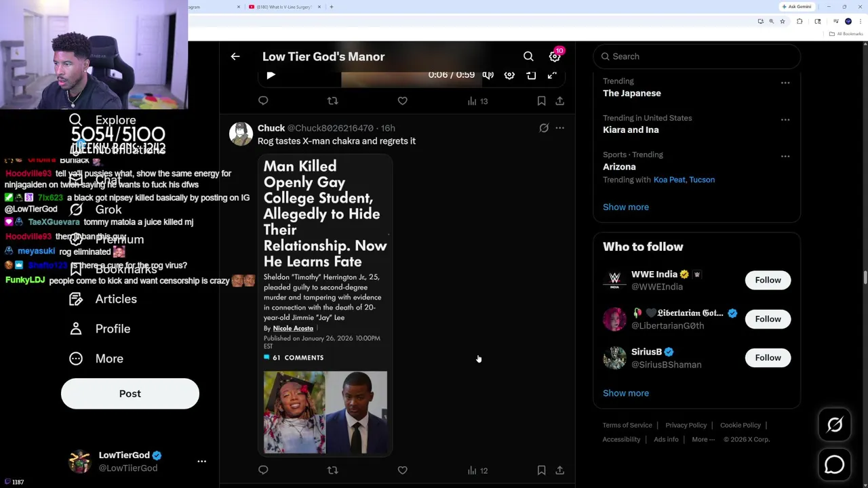Open Privacy Policy link
Image resolution: width=868 pixels, height=488 pixels.
point(686,426)
